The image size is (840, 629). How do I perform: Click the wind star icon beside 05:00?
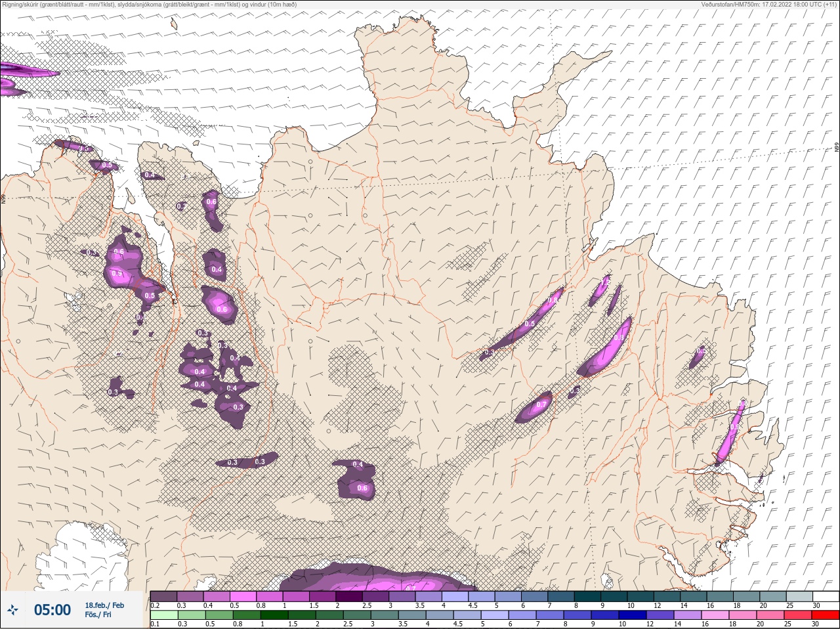pos(14,610)
